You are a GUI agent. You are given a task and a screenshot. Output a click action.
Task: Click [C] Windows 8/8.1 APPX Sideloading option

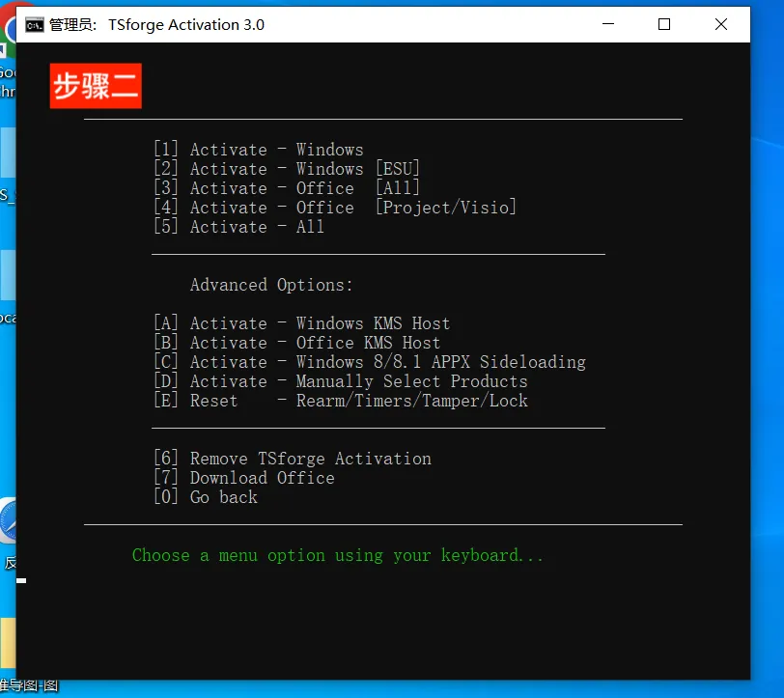coord(369,362)
